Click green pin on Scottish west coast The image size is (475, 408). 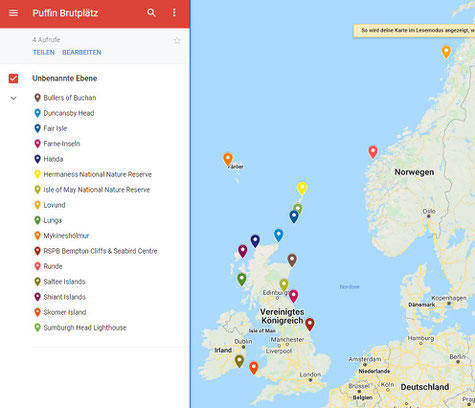click(242, 278)
